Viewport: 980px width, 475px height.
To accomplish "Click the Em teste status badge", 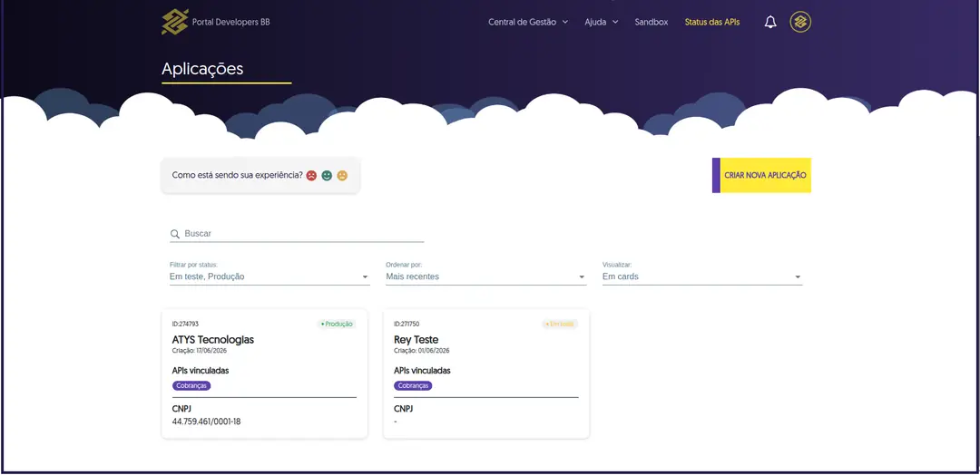I will pos(559,324).
